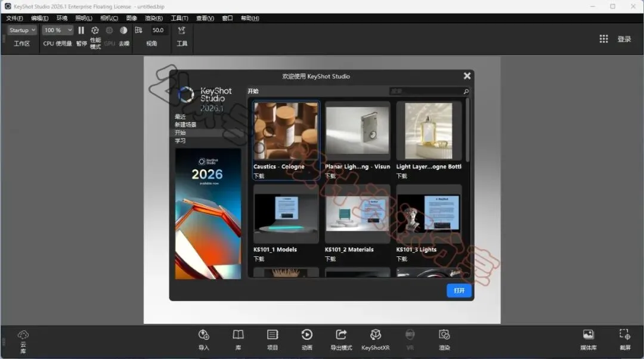Image resolution: width=644 pixels, height=359 pixels.
Task: Open the 文件(F) menu
Action: pos(14,18)
